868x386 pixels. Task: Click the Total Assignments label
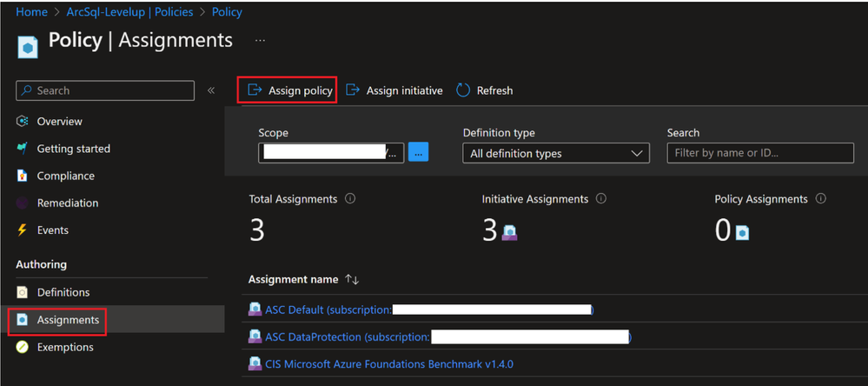293,199
